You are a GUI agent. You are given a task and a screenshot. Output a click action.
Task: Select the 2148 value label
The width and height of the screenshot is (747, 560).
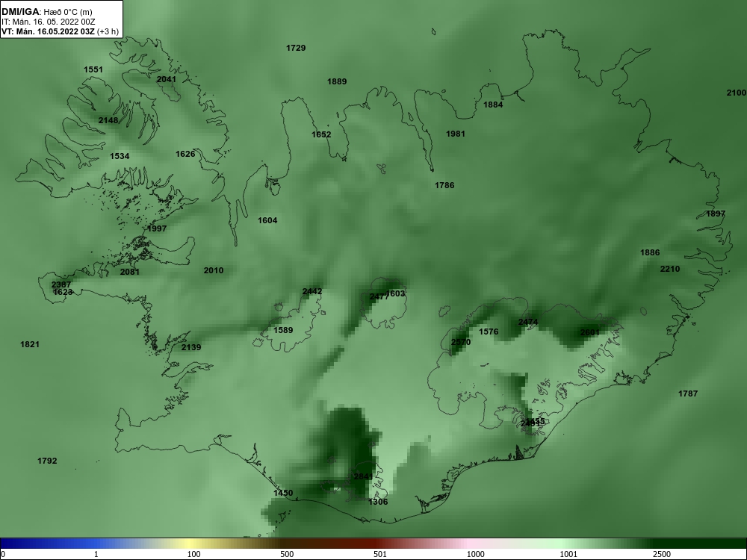(108, 120)
